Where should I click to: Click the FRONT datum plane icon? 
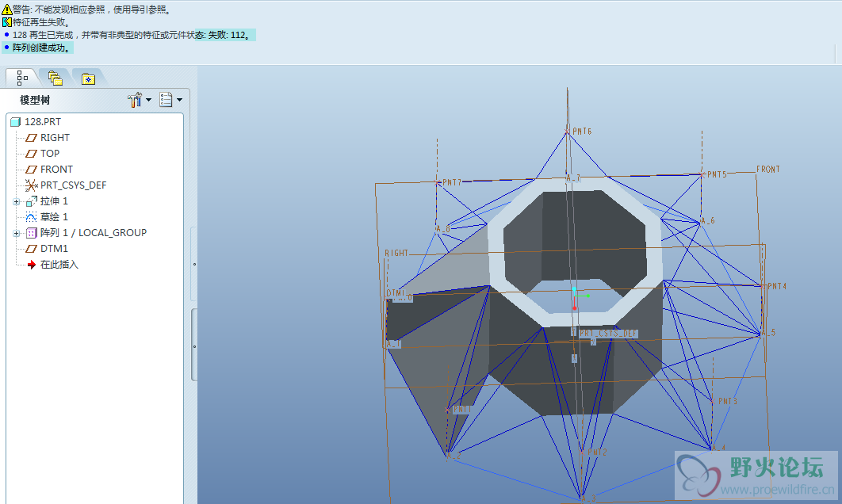(32, 170)
